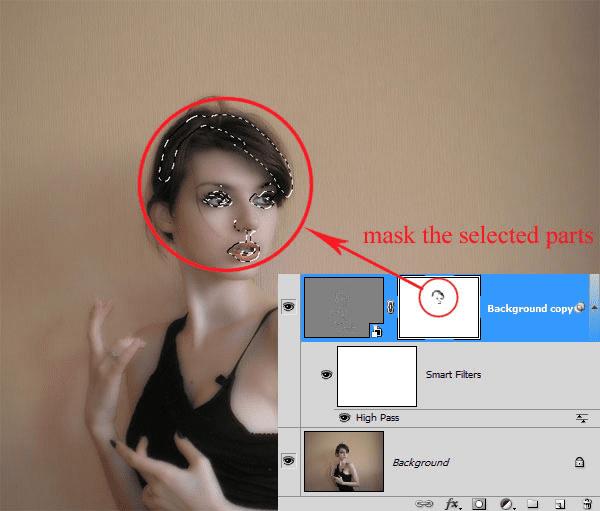Hide the Background copy layer

(289, 307)
